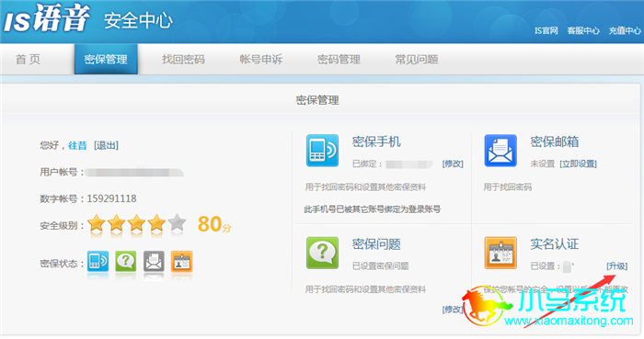
Task: Click the 密保管理 panel title
Action: point(317,100)
